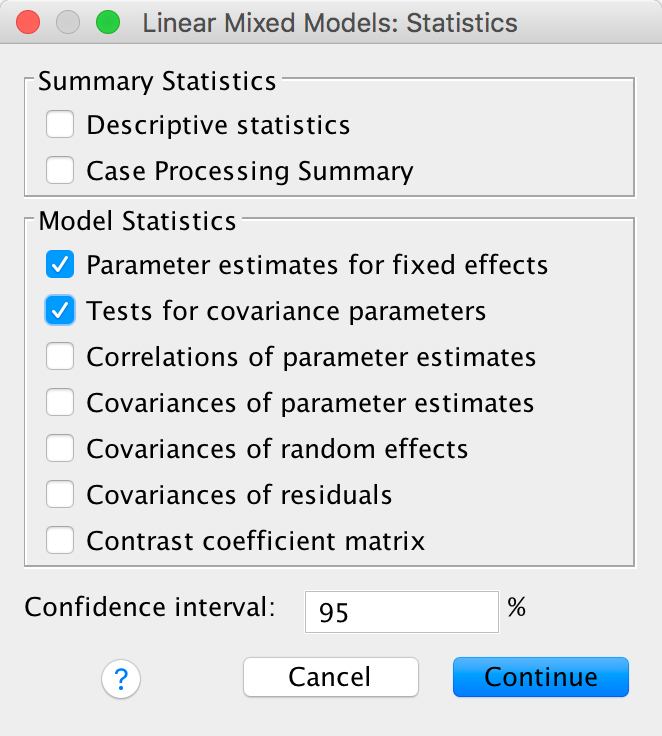The height and width of the screenshot is (736, 662).
Task: Open the help question mark button
Action: (121, 680)
